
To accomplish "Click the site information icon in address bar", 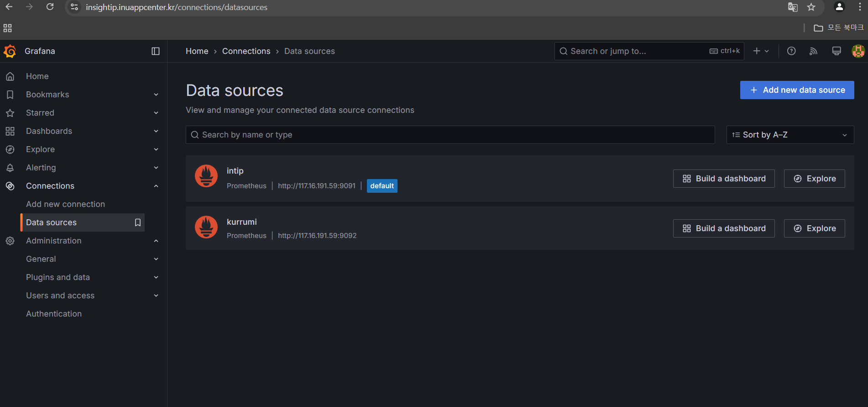I will [74, 7].
